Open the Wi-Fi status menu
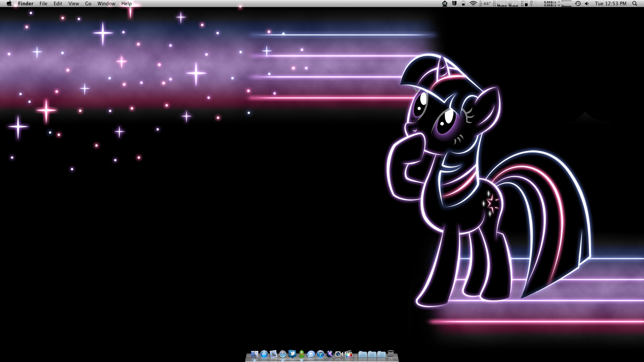644x362 pixels. coord(473,4)
